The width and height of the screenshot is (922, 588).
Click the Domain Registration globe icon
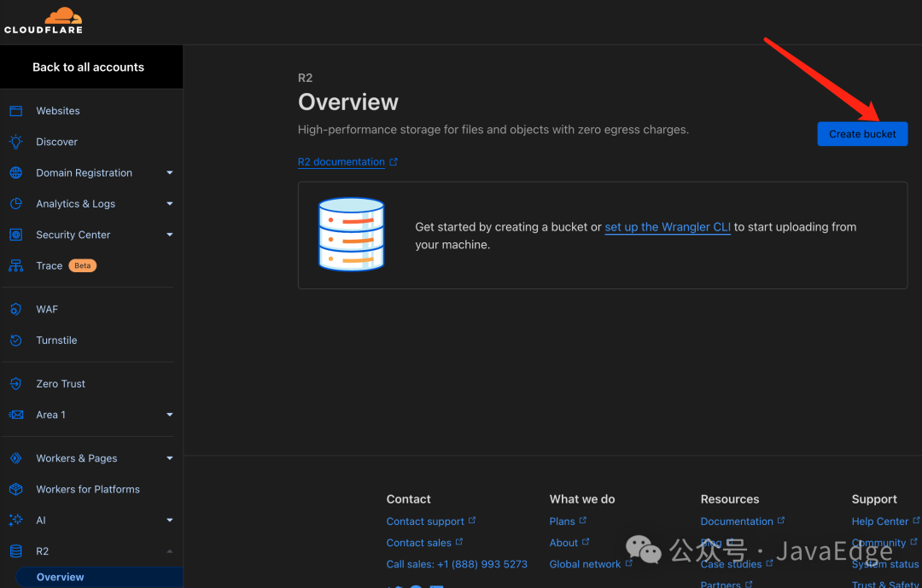tap(16, 173)
